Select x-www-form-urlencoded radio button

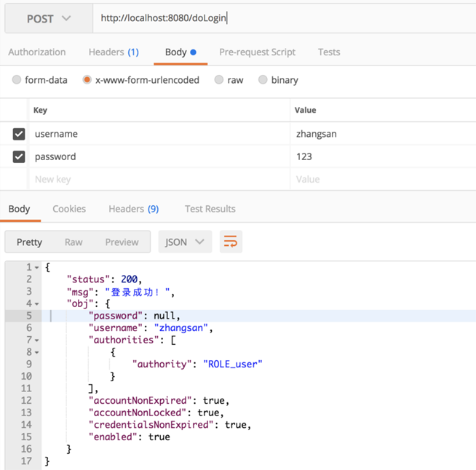(87, 80)
